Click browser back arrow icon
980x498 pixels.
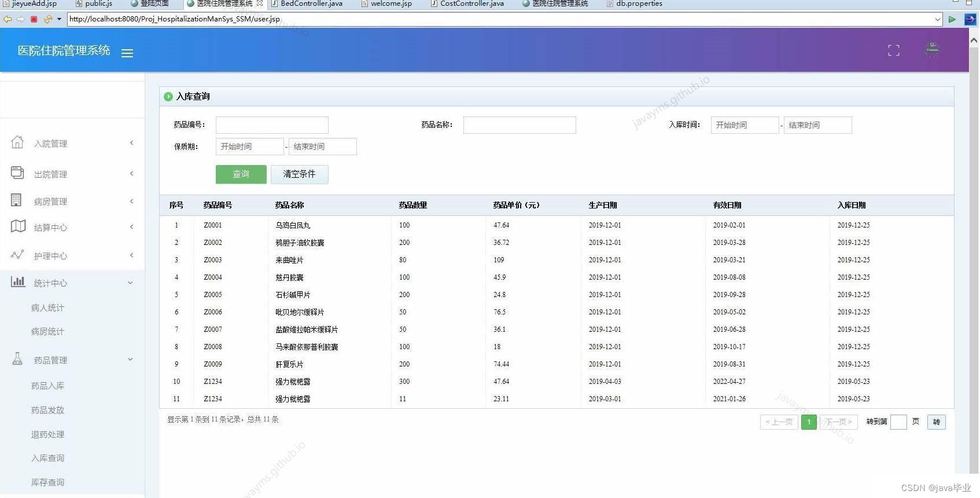[8, 19]
